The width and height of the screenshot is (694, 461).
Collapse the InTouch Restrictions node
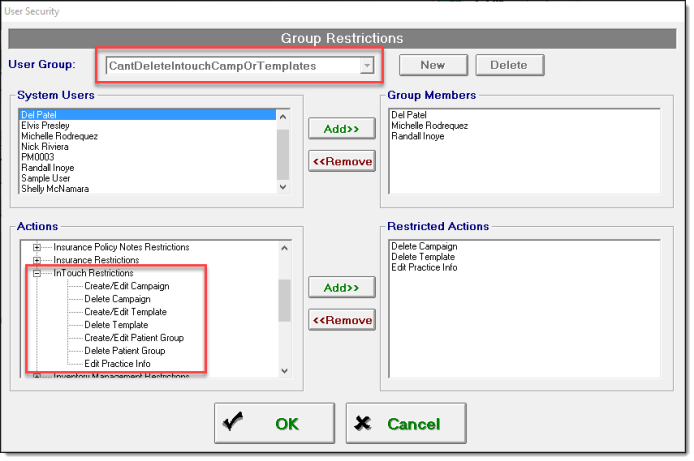[38, 273]
